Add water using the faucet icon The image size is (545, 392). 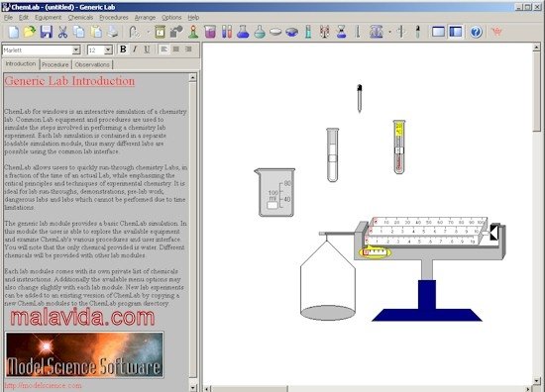pos(134,32)
